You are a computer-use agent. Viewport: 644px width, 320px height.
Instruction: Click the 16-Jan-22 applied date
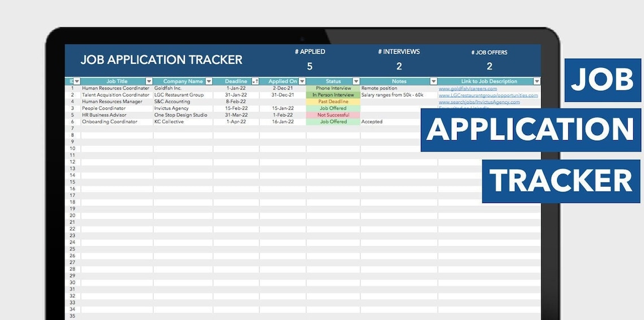coord(283,122)
